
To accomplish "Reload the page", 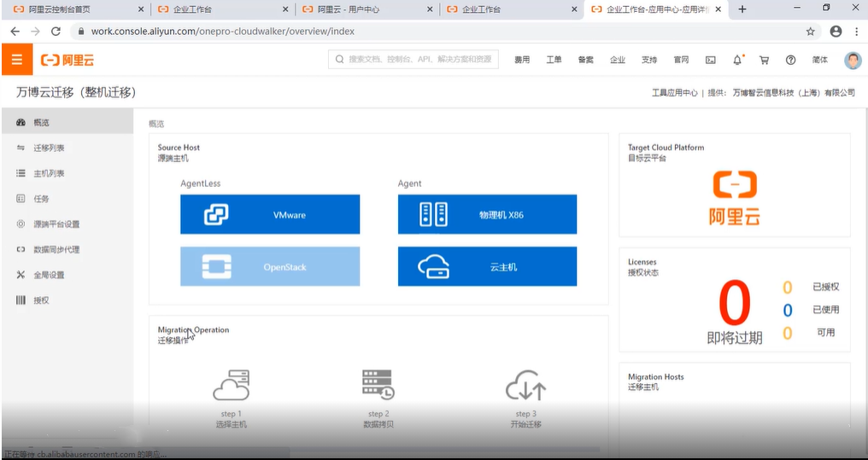I will point(56,32).
